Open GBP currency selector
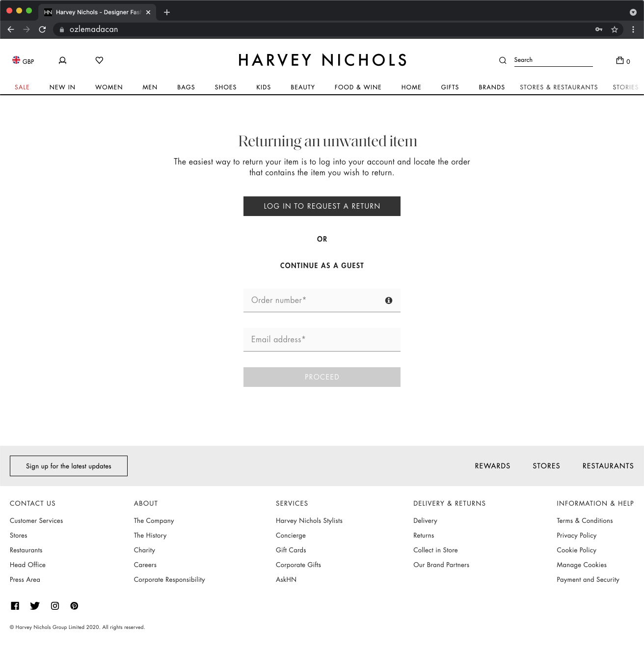Image resolution: width=644 pixels, height=652 pixels. click(x=23, y=60)
